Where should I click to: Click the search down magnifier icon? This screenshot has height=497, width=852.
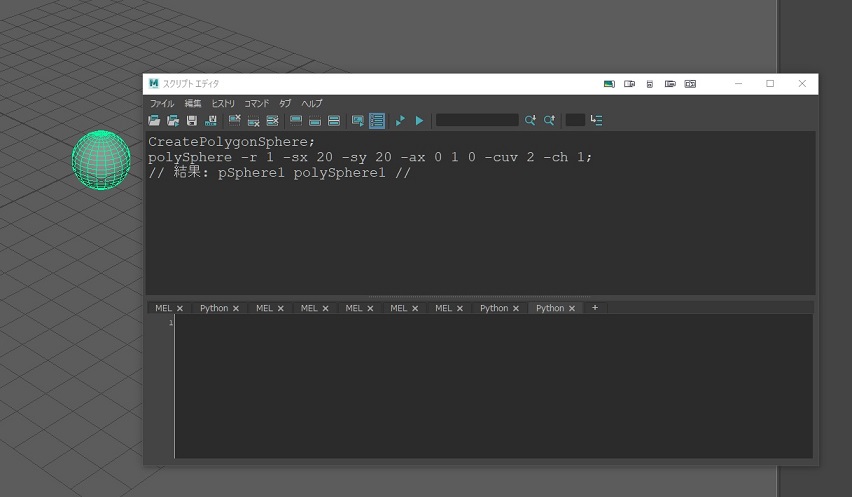(530, 121)
